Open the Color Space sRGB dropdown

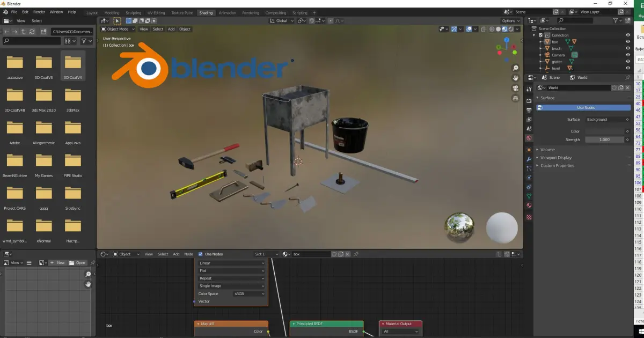point(249,293)
